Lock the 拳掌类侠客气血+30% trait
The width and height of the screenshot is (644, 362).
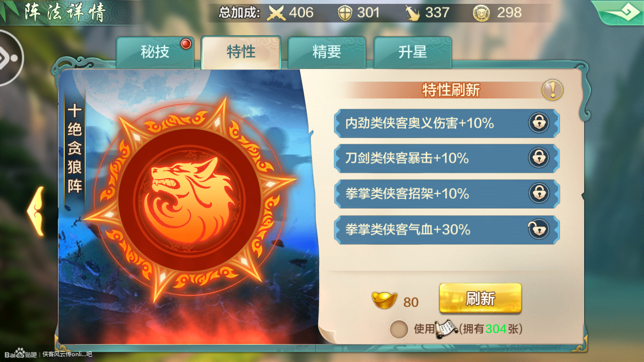point(539,229)
